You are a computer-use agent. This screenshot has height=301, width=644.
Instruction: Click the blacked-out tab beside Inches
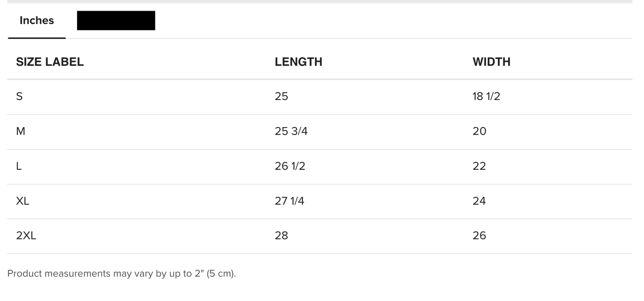(116, 21)
